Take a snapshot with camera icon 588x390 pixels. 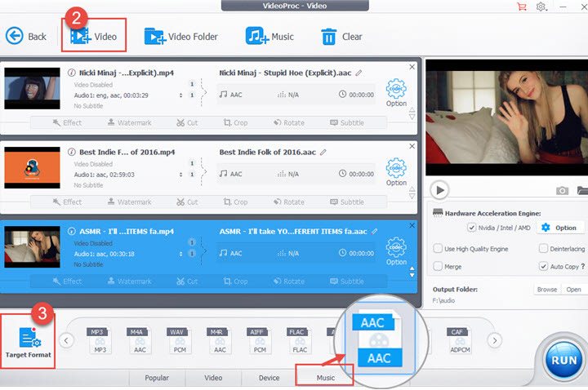(562, 191)
